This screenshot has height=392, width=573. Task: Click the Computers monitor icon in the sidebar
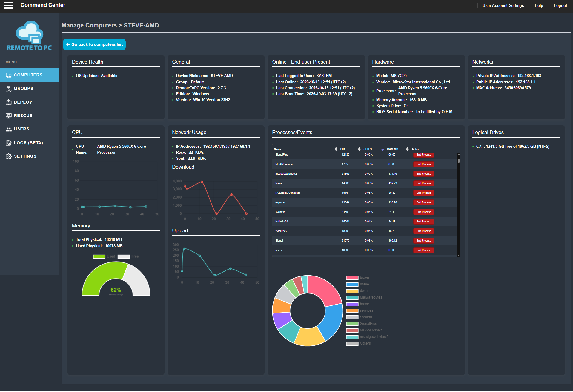[x=9, y=75]
